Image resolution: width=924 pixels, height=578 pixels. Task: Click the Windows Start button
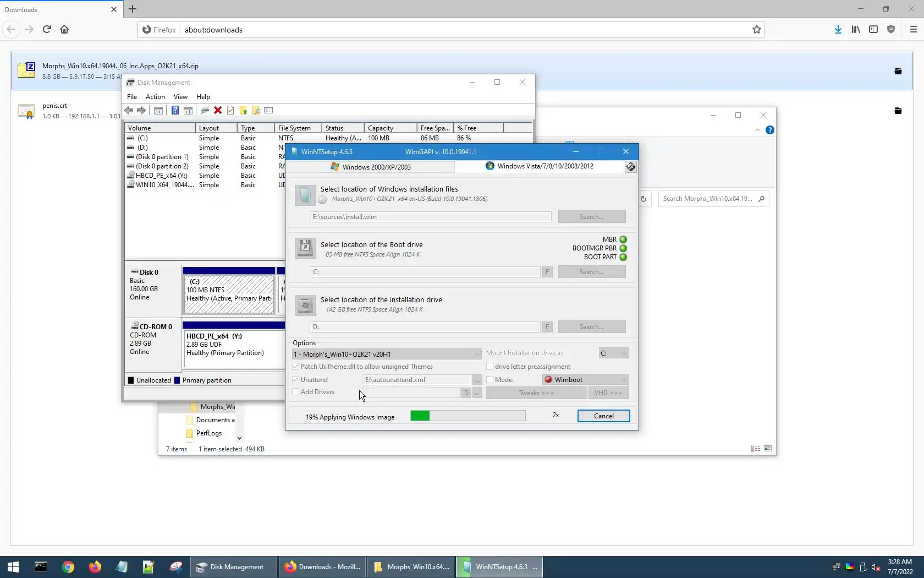(x=13, y=567)
